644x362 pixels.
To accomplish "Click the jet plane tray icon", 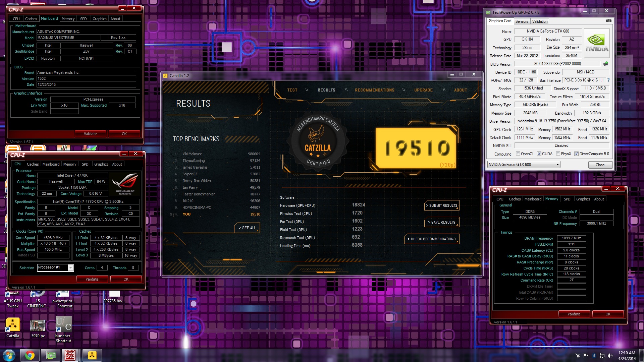I will click(578, 356).
